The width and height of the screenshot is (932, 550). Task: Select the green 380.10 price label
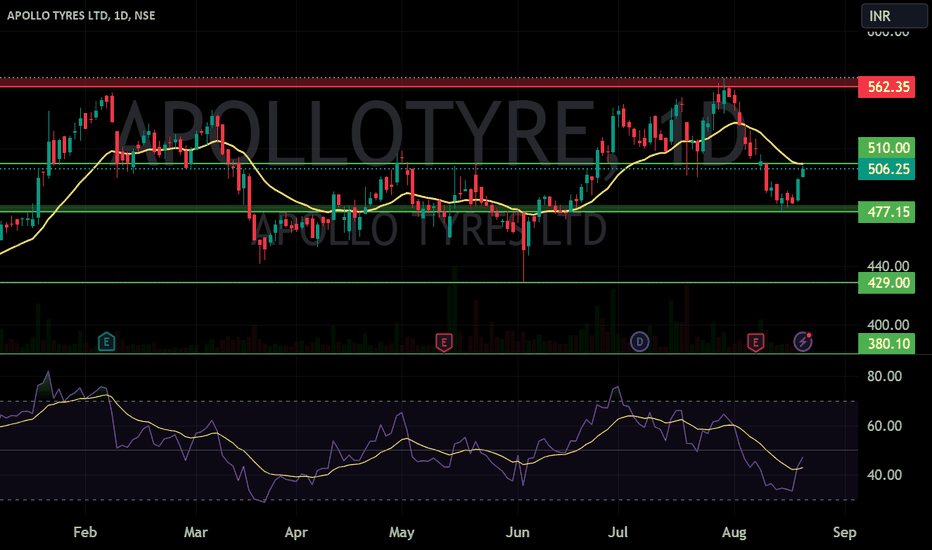(886, 343)
